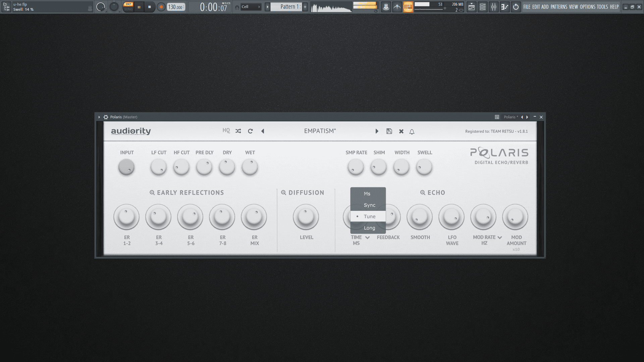
Task: Open the OPTIONS menu
Action: (588, 7)
